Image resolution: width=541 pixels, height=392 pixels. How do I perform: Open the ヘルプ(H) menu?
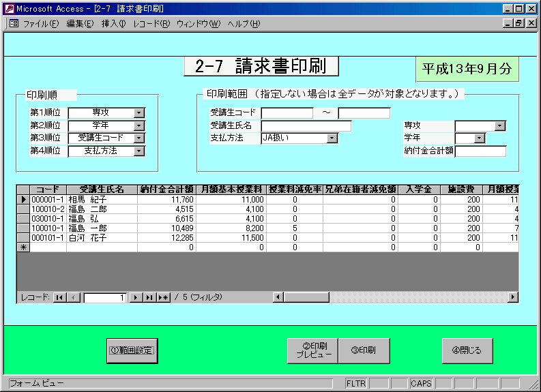244,24
